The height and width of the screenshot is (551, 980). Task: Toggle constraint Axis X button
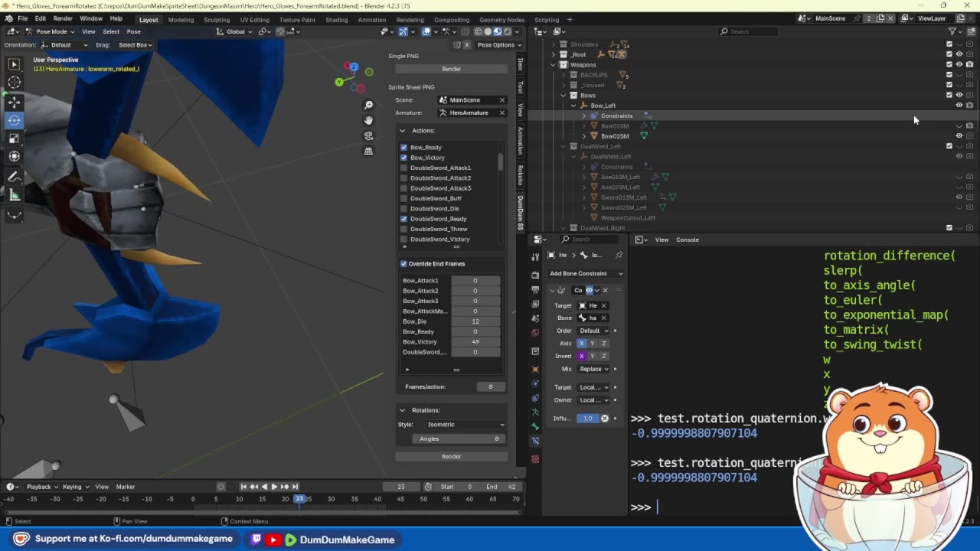point(581,344)
